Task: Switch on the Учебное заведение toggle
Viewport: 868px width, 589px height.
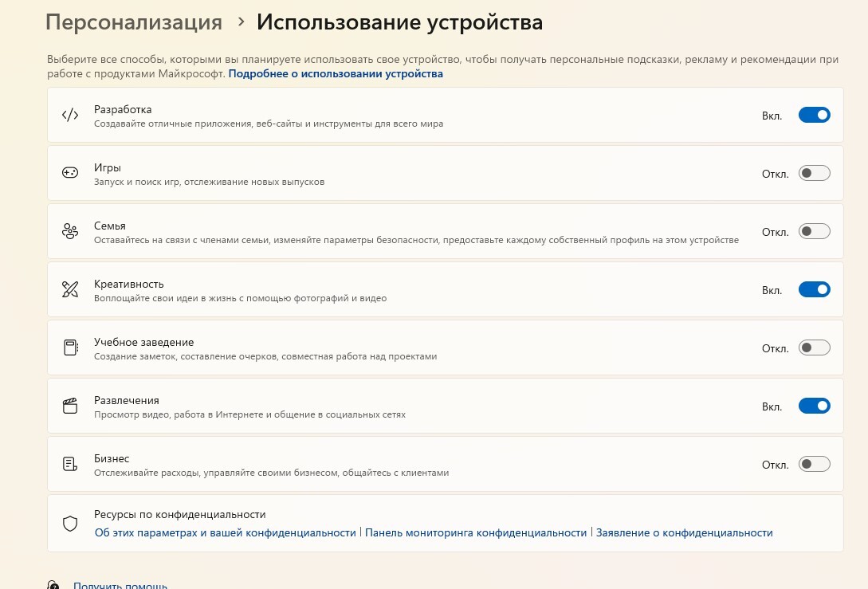Action: 814,348
